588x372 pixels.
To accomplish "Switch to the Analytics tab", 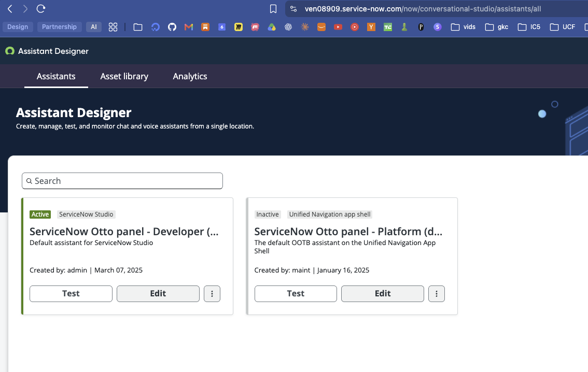I will click(190, 77).
